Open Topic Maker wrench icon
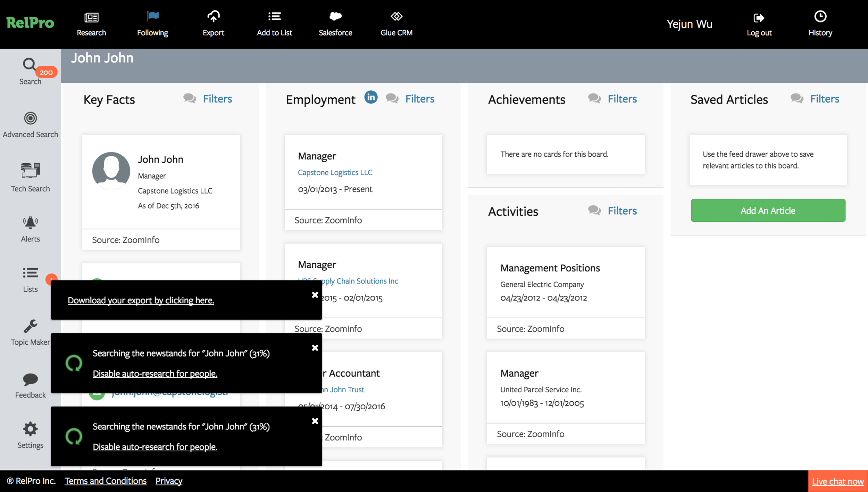Viewport: 868px width, 492px height. pos(30,326)
